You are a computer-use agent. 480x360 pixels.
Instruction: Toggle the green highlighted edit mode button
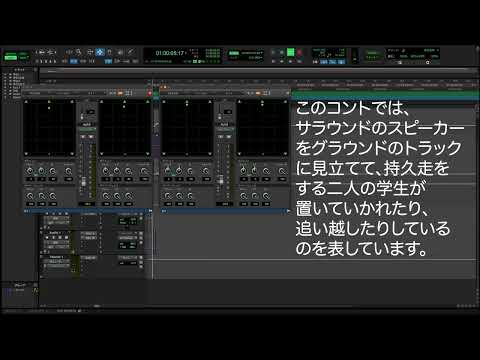(10, 58)
